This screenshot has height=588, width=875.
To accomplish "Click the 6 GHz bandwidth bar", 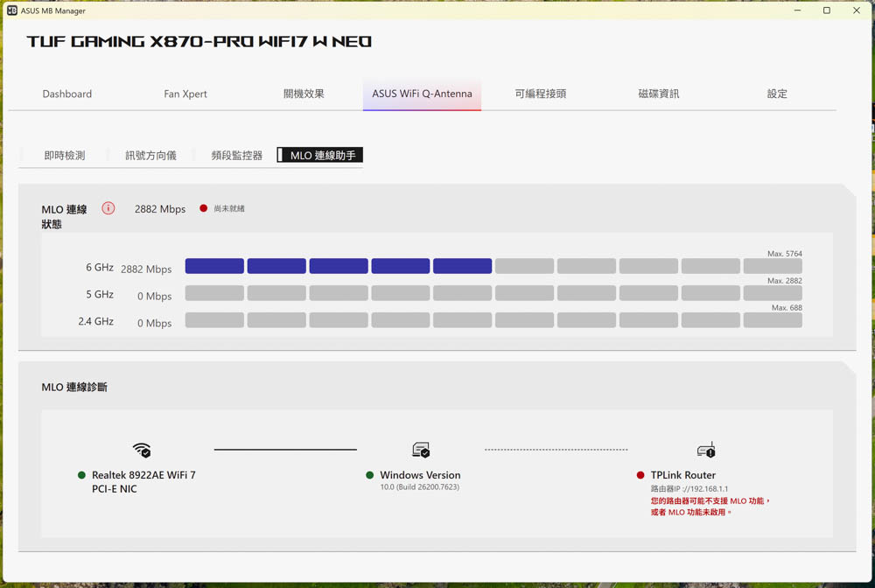I will pyautogui.click(x=493, y=266).
